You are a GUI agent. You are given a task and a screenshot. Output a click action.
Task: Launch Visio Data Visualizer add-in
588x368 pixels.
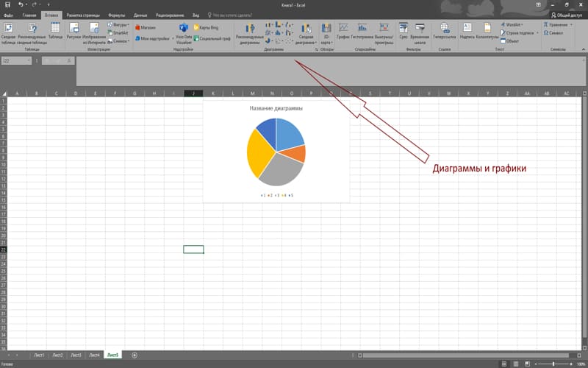184,33
